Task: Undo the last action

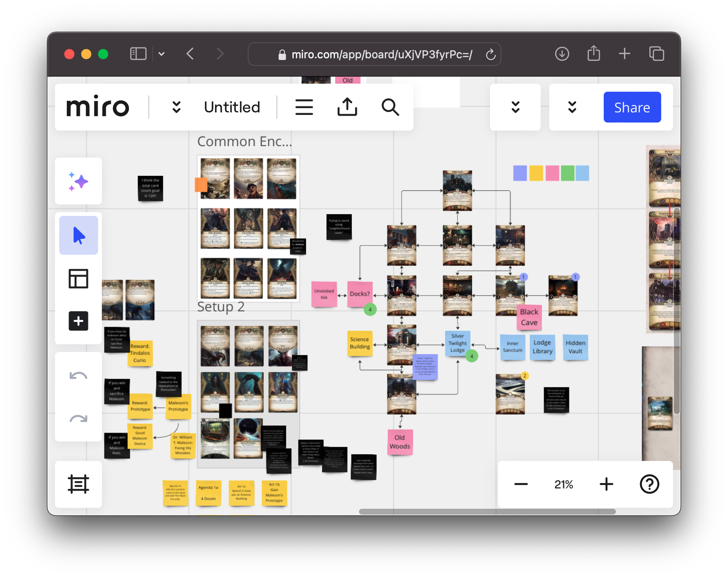Action: pos(79,376)
